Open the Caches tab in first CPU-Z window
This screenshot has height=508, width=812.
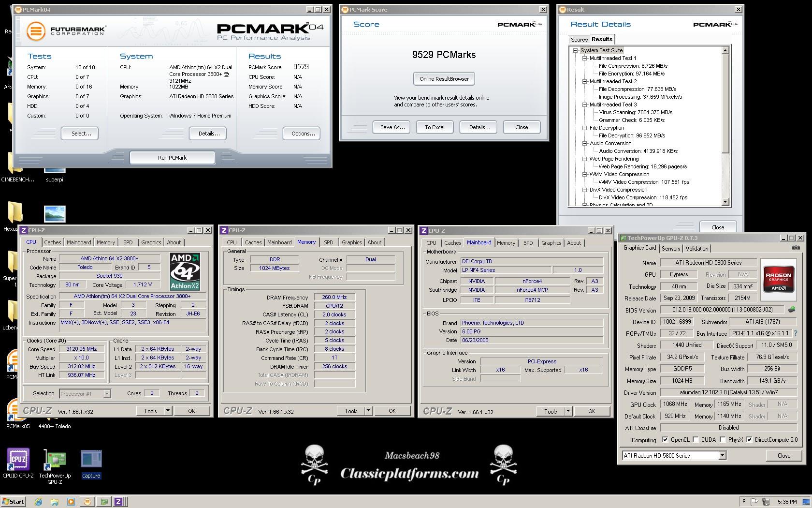[x=53, y=242]
